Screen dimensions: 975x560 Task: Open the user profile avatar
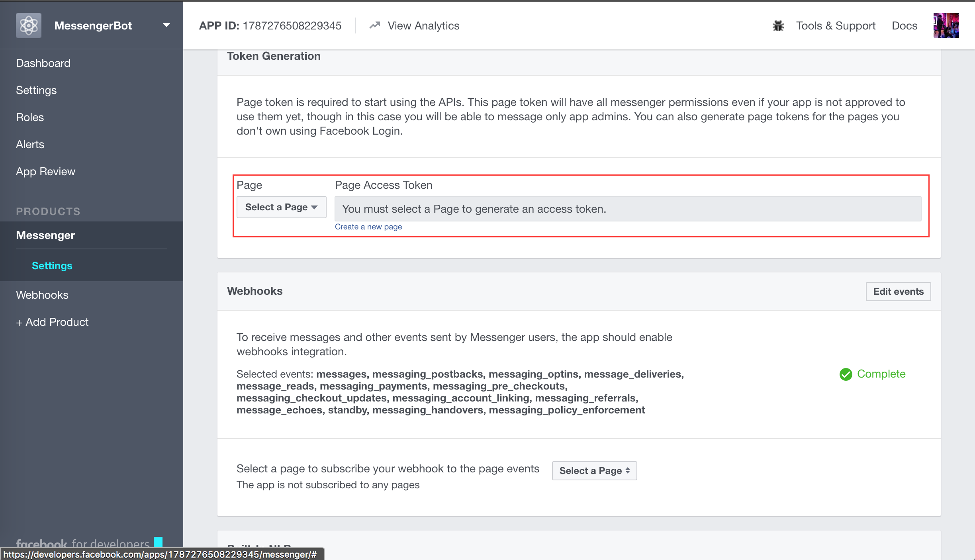946,25
